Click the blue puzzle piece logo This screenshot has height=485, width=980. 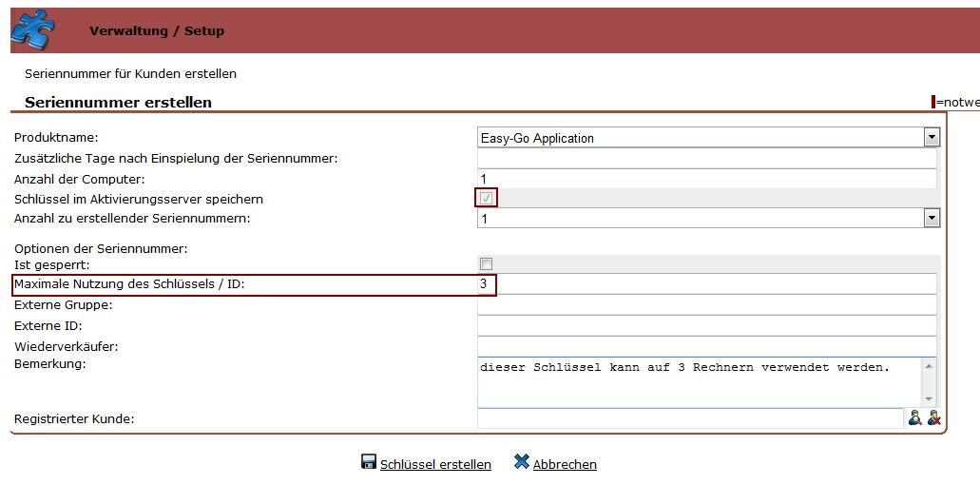tap(32, 29)
